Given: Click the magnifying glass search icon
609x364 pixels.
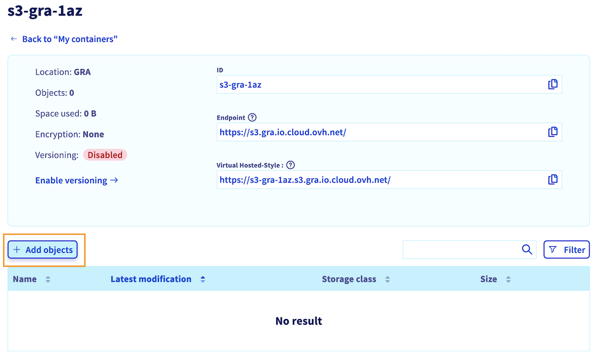Looking at the screenshot, I should [527, 249].
